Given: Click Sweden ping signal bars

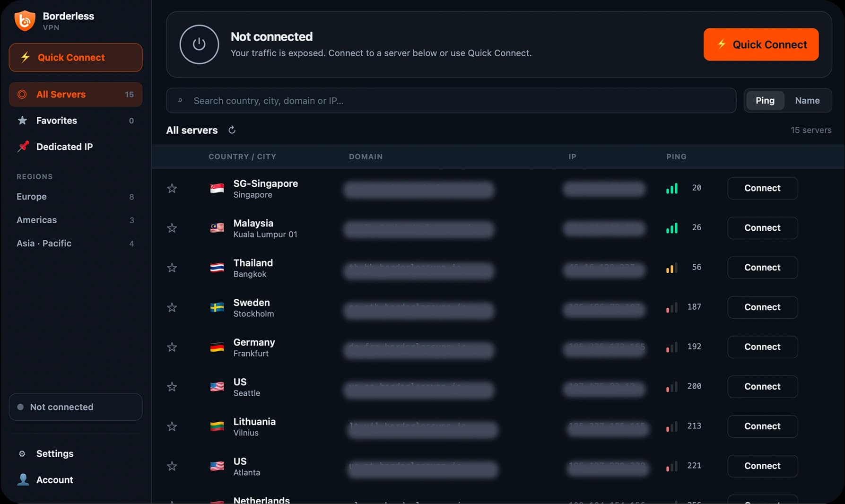Looking at the screenshot, I should coord(672,307).
